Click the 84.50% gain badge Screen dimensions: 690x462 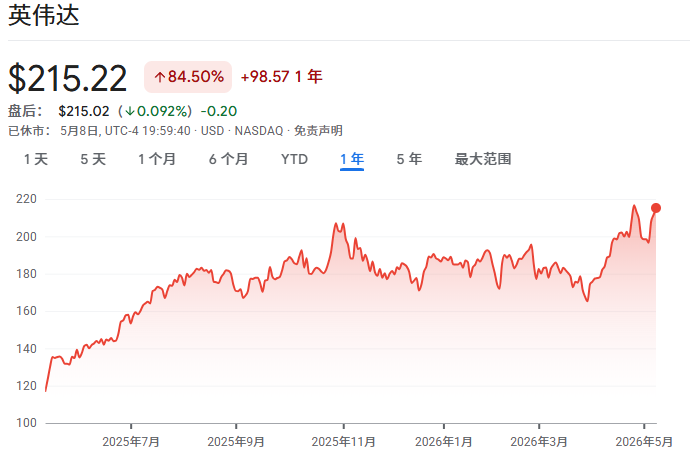(188, 77)
